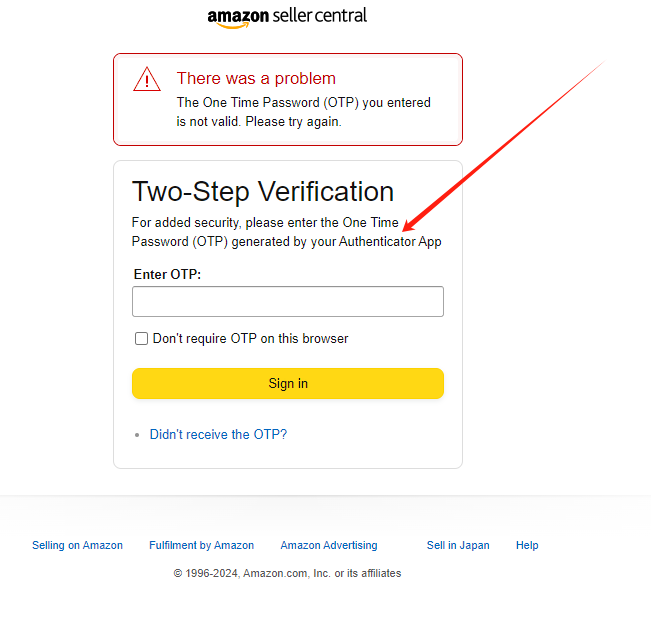Open the Amazon Advertising footer link

click(329, 545)
